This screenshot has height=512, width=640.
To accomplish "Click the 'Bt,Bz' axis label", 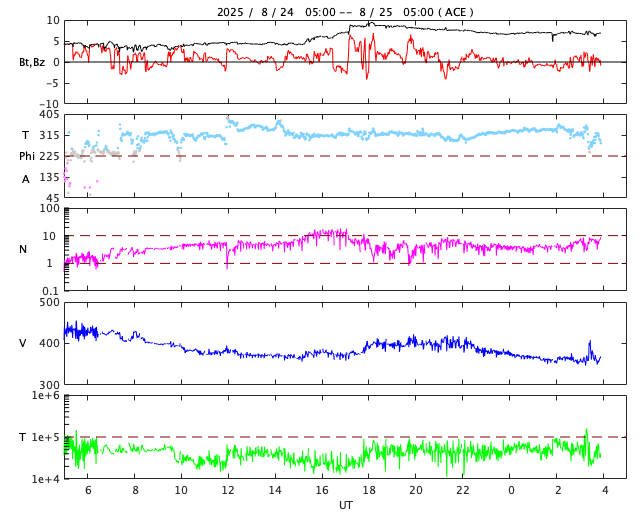I will (x=32, y=62).
